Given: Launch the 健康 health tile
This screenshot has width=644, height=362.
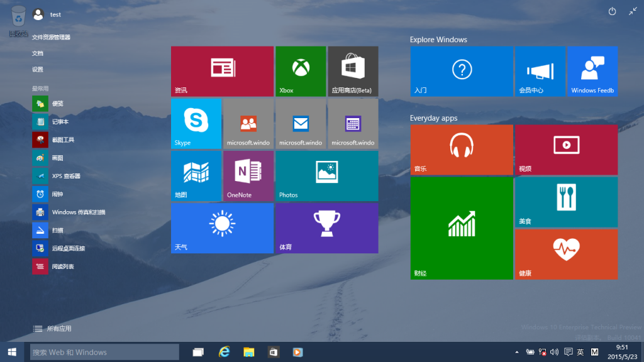Looking at the screenshot, I should click(566, 254).
